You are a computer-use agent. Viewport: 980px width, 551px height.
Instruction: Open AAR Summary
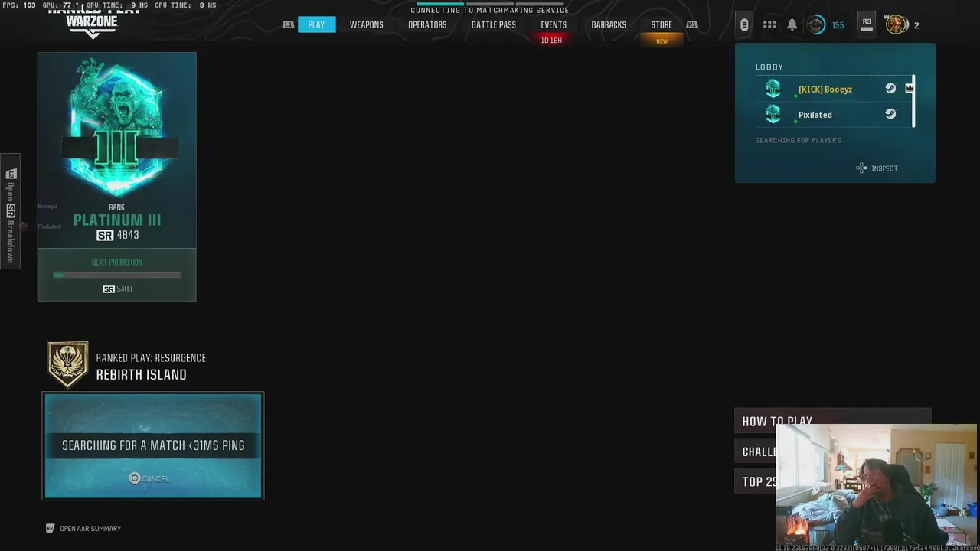click(83, 528)
